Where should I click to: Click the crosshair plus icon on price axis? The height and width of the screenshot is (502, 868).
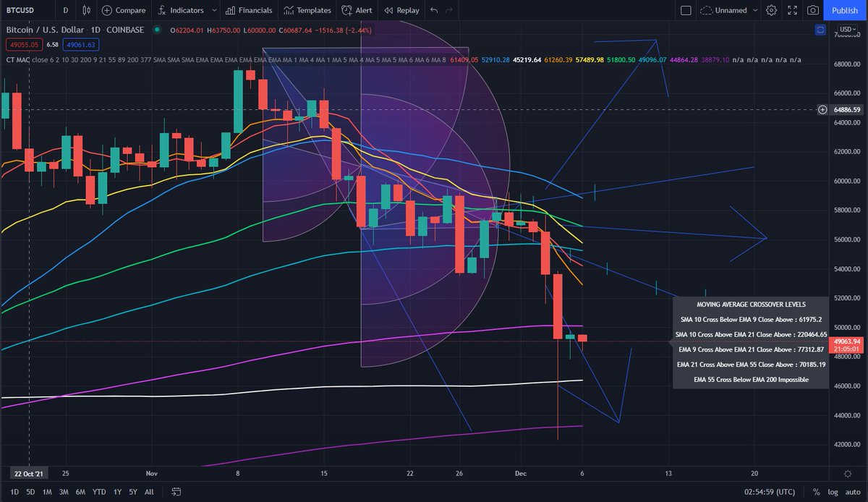[x=822, y=110]
